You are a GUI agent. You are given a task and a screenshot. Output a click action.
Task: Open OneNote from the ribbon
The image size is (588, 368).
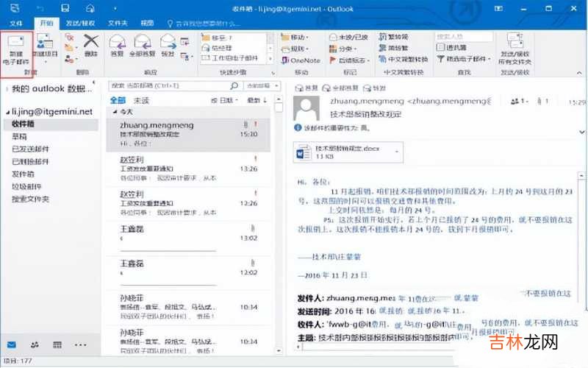point(300,60)
